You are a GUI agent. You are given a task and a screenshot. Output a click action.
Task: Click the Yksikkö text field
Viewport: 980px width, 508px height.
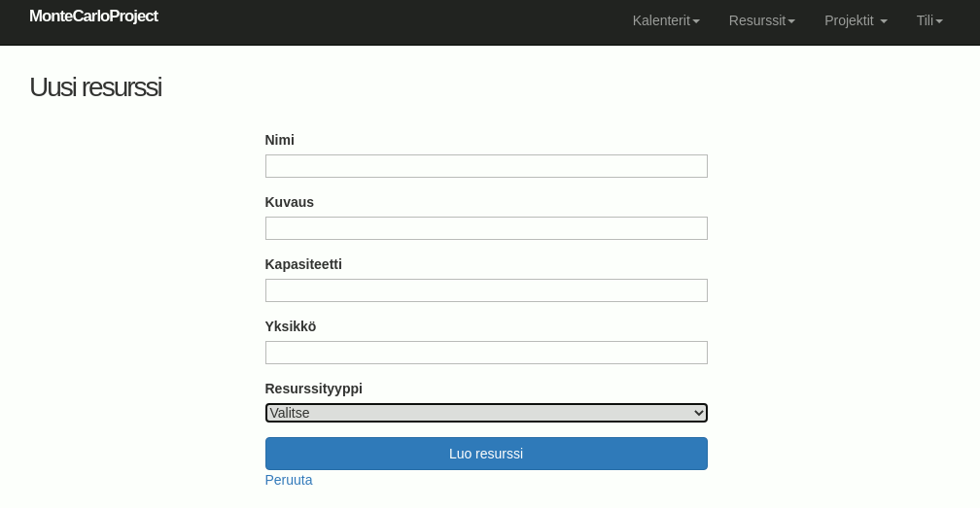tap(486, 353)
